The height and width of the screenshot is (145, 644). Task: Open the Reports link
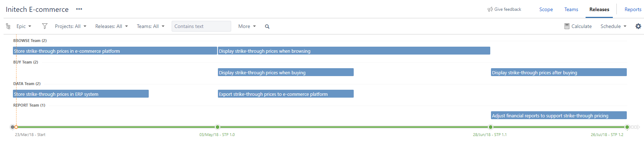tap(633, 10)
